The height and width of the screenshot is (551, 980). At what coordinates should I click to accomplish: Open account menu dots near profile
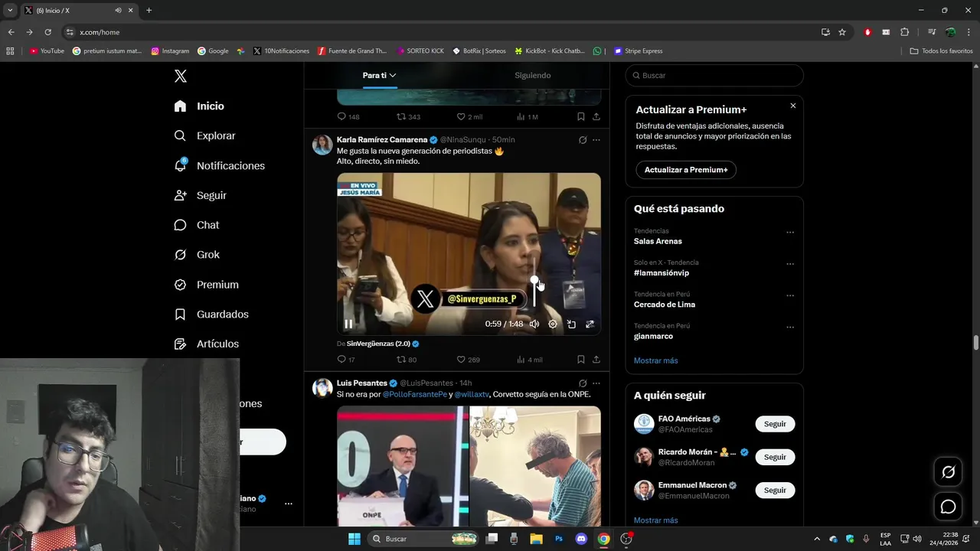click(x=289, y=504)
